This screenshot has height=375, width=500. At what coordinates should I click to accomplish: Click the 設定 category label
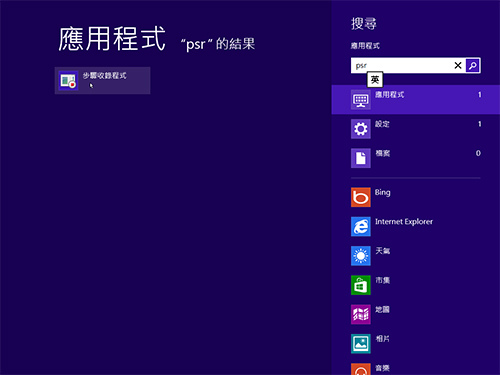coord(382,124)
